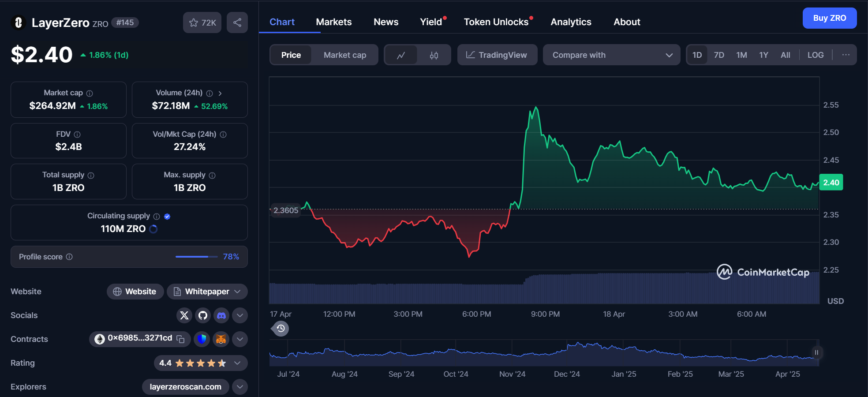
Task: Toggle the Price chart view
Action: (291, 55)
